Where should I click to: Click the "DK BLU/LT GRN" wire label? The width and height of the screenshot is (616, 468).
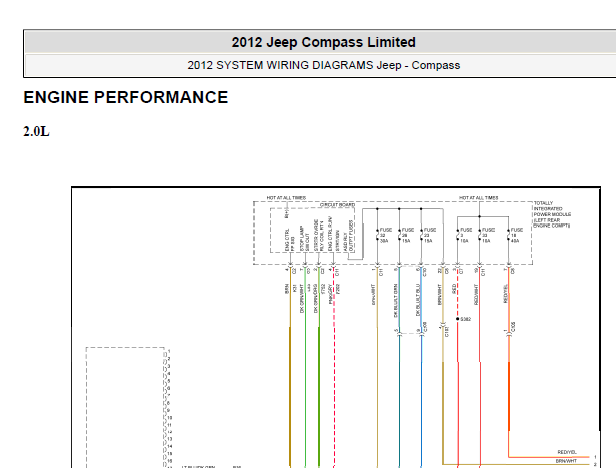396,301
